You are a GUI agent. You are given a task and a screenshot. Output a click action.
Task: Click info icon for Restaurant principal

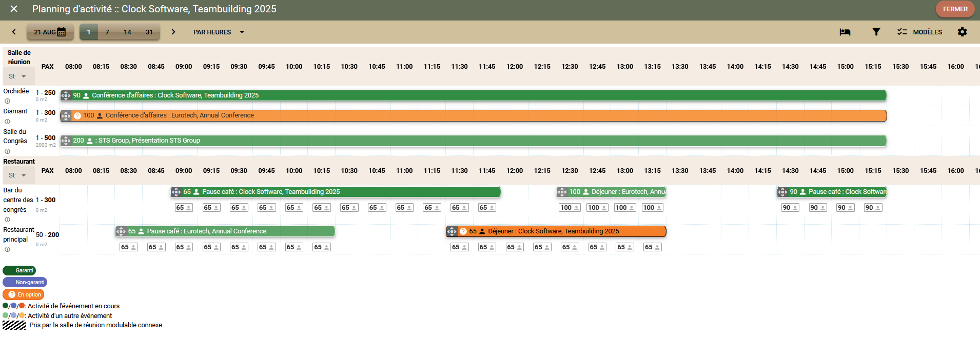(7, 249)
